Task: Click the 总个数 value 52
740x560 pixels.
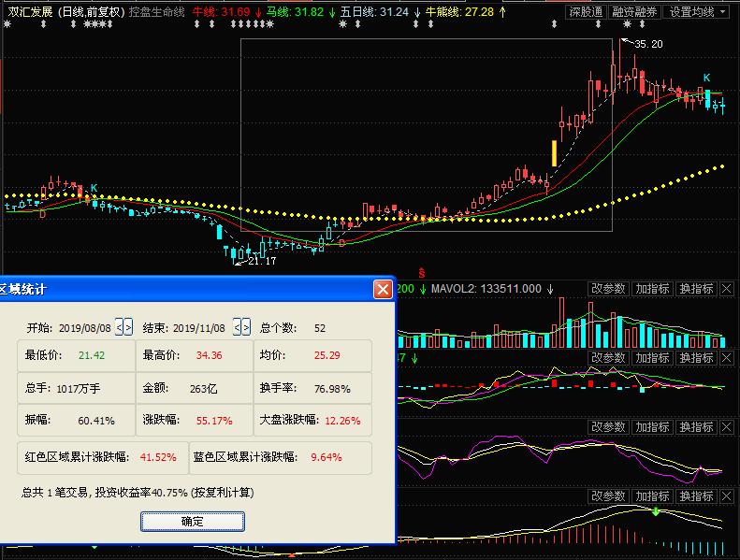Action: (x=320, y=328)
